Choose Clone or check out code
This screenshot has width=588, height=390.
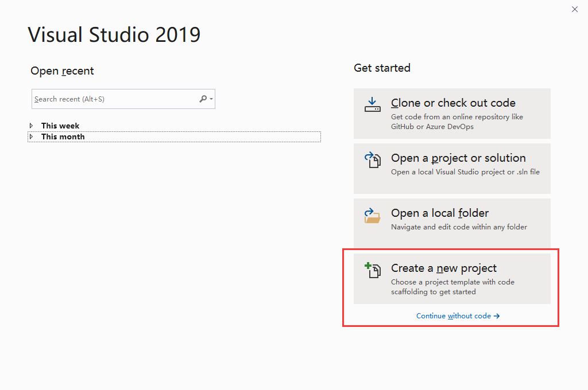coord(452,114)
